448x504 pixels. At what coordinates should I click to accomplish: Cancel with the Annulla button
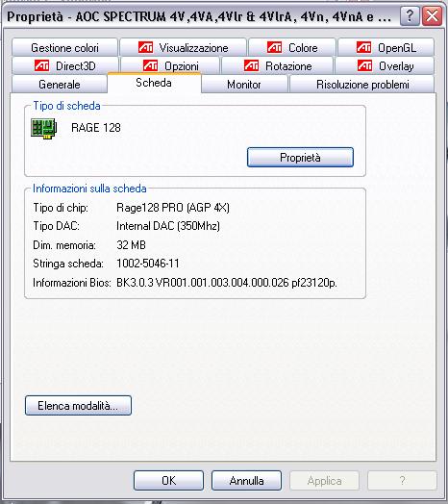(x=246, y=480)
